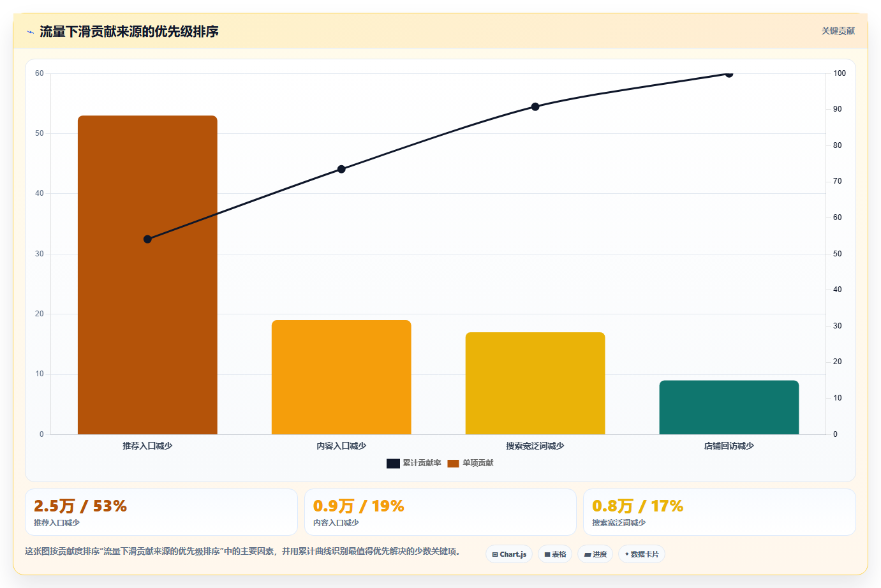Click the x-axis label 内容入口减少
Viewport: 881px width, 588px height.
341,446
